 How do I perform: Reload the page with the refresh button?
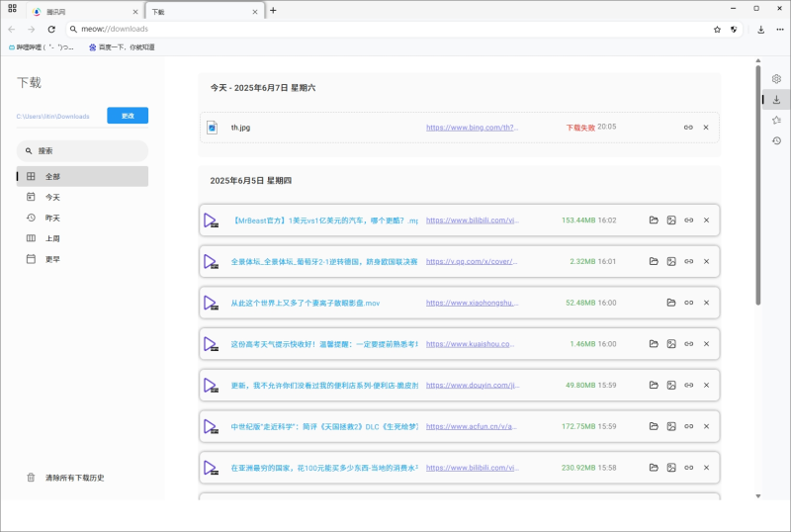click(51, 30)
